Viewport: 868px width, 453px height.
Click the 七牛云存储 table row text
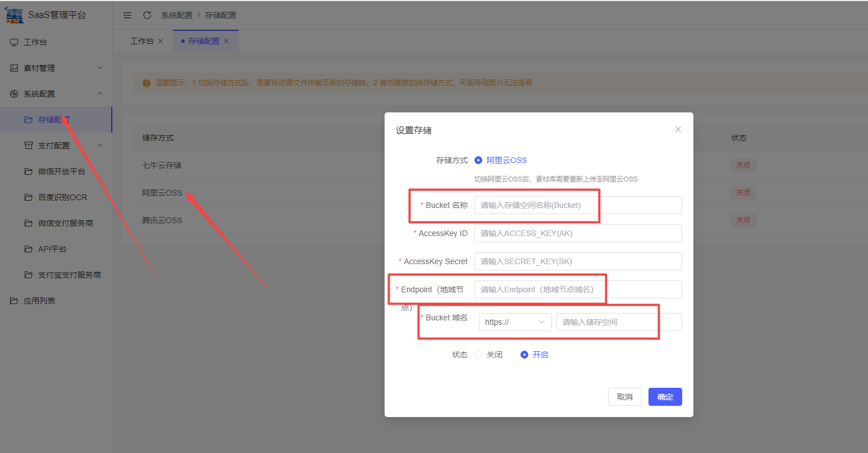tap(162, 165)
